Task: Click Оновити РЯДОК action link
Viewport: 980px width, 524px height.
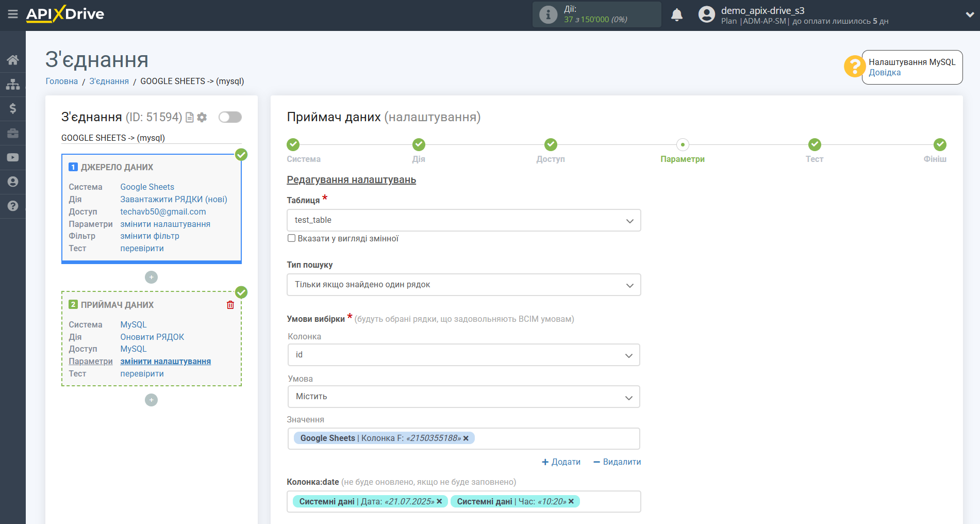Action: pos(152,337)
